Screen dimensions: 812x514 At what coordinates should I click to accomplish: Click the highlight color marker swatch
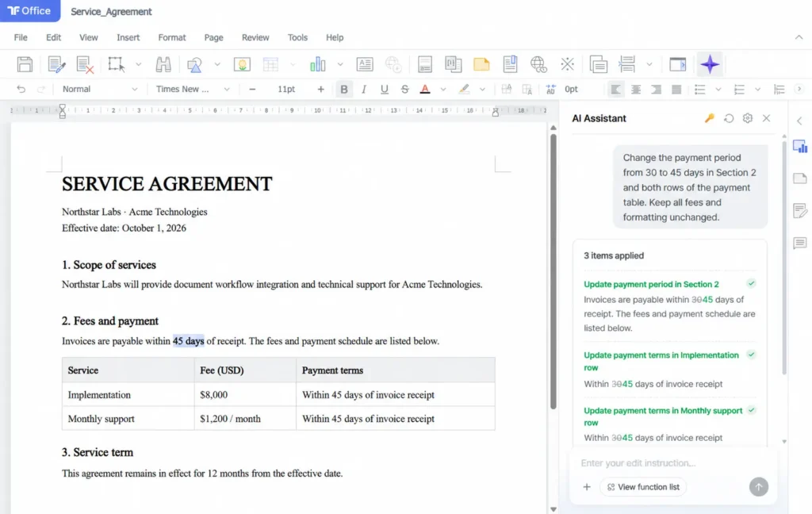click(x=464, y=89)
